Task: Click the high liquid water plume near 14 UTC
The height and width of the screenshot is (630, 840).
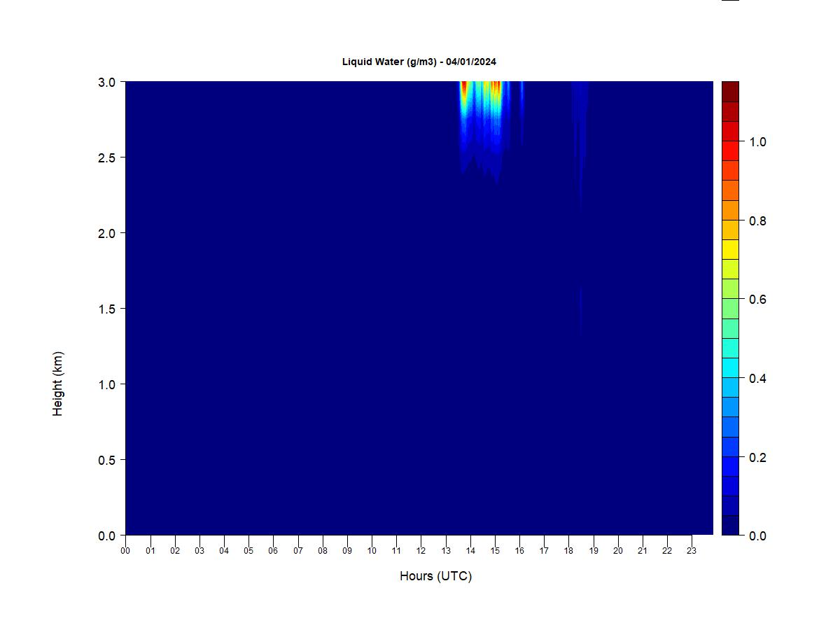Action: click(x=465, y=98)
